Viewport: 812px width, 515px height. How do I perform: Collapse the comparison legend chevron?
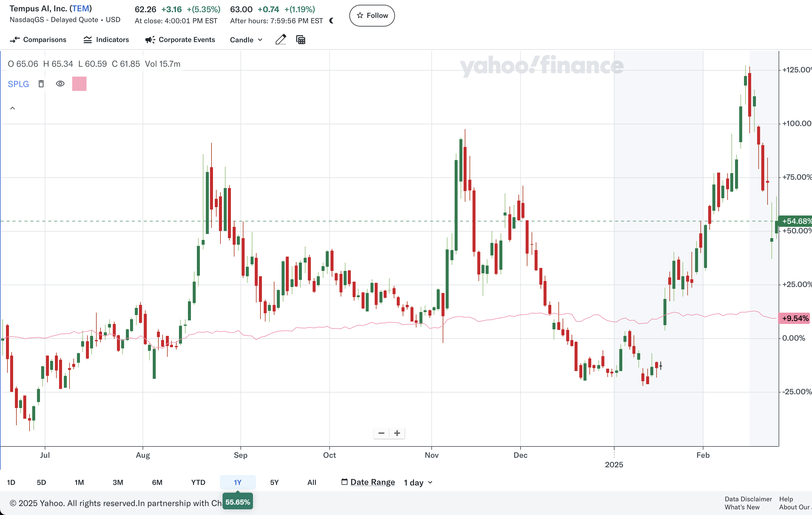pos(13,108)
